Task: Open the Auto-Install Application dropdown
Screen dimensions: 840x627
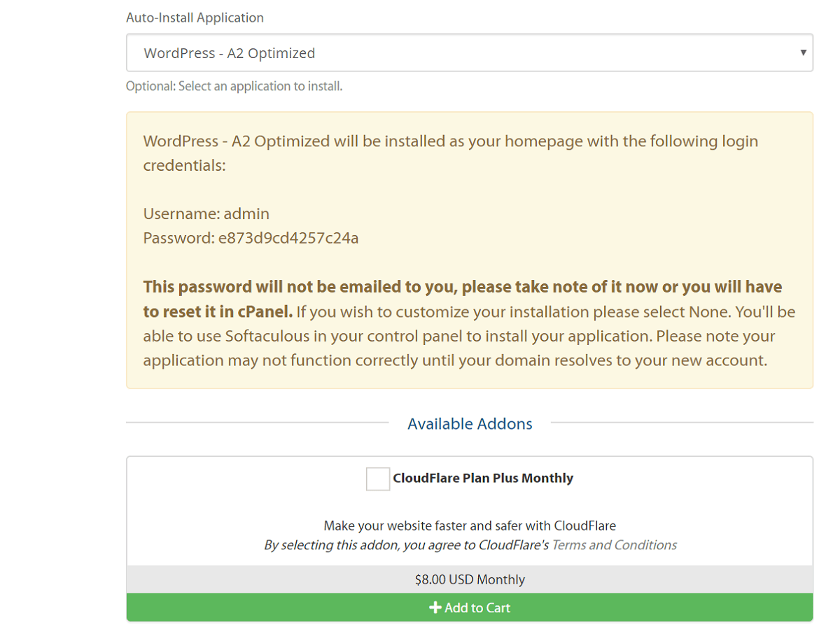Action: [x=469, y=52]
